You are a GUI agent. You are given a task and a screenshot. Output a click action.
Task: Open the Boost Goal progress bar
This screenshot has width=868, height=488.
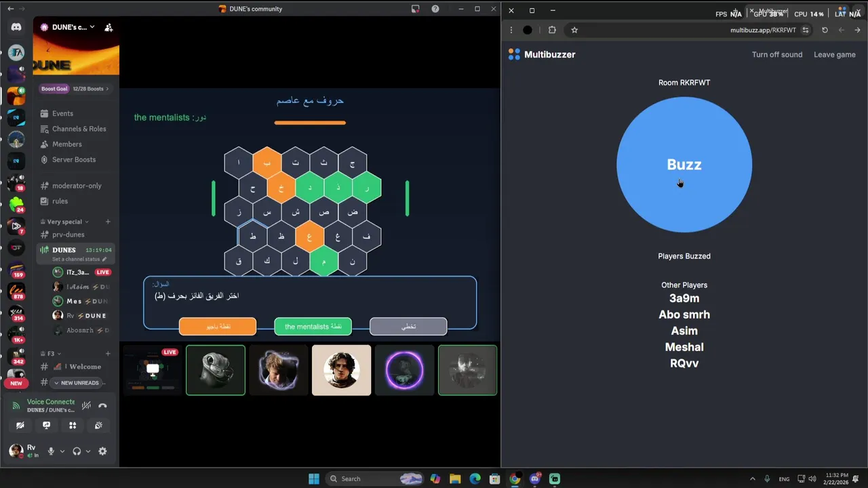[x=75, y=89]
